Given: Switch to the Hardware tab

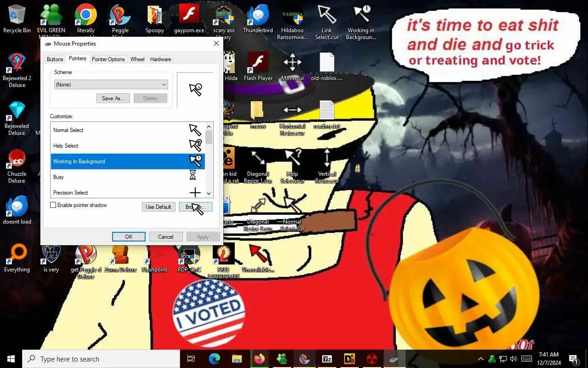Looking at the screenshot, I should point(160,59).
